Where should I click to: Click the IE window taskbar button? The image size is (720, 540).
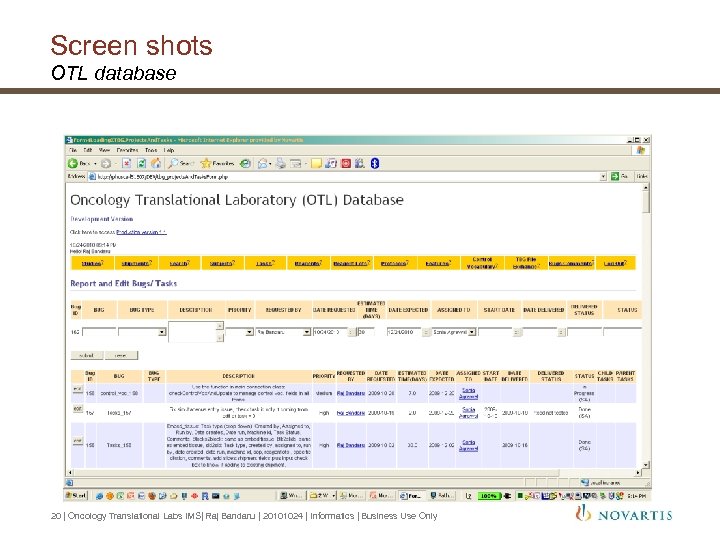tap(411, 496)
